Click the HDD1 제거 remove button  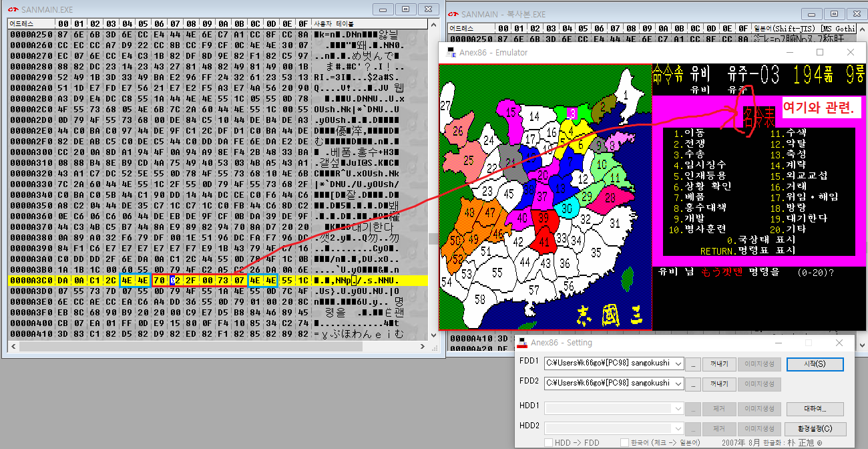719,408
